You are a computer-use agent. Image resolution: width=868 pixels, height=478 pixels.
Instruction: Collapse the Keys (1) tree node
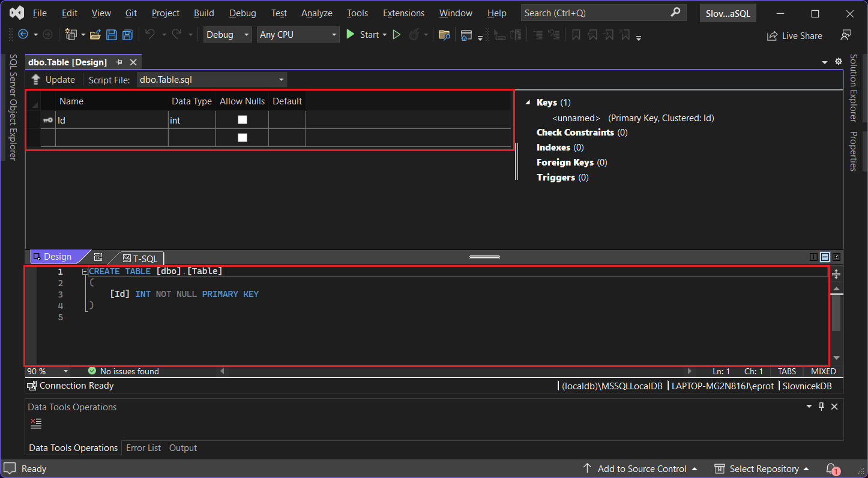[x=528, y=102]
